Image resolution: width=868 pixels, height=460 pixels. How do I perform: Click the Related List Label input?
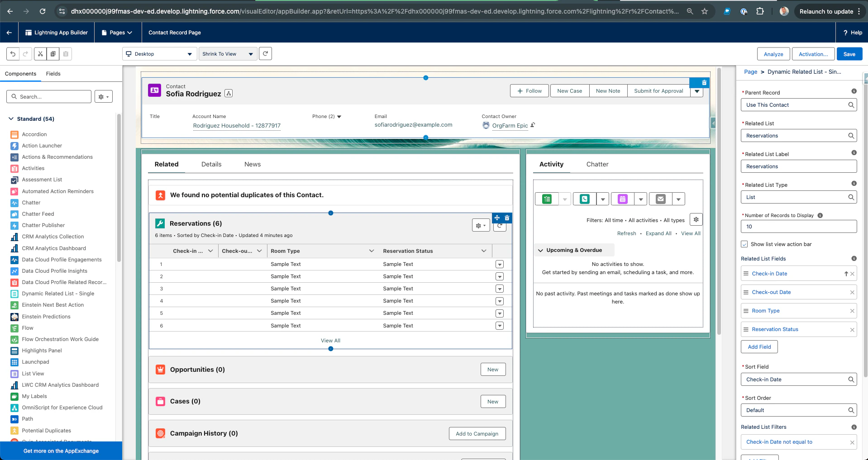799,166
